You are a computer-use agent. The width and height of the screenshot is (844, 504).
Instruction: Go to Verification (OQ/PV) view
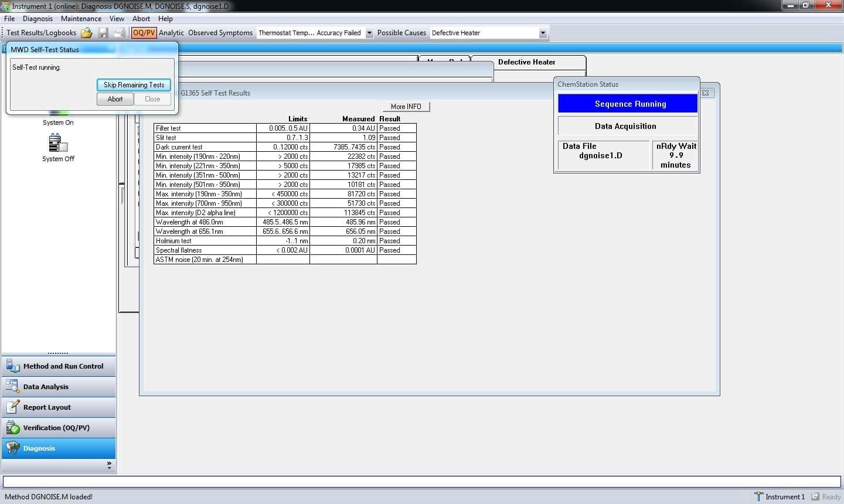click(59, 428)
